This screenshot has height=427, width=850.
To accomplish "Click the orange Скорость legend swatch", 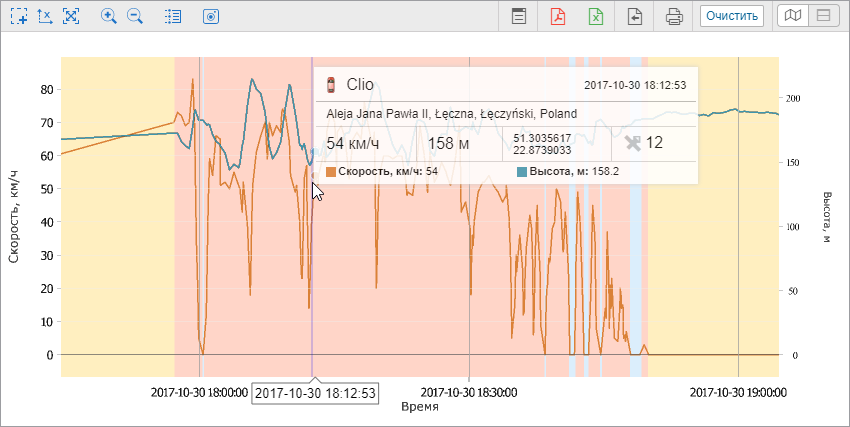I will click(331, 172).
